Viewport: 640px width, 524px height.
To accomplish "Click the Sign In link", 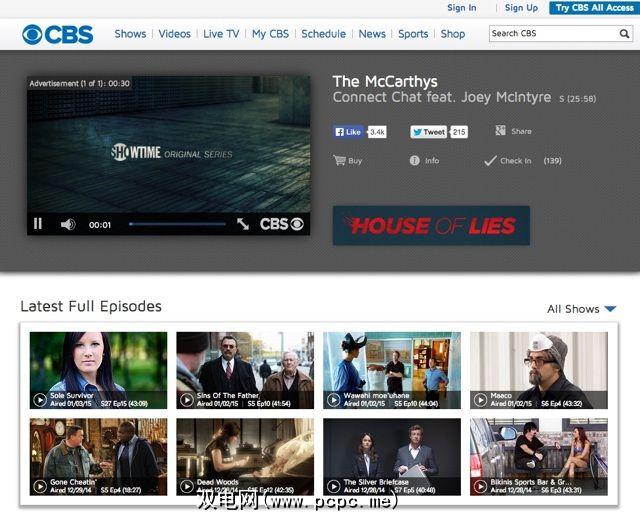I will coord(462,8).
